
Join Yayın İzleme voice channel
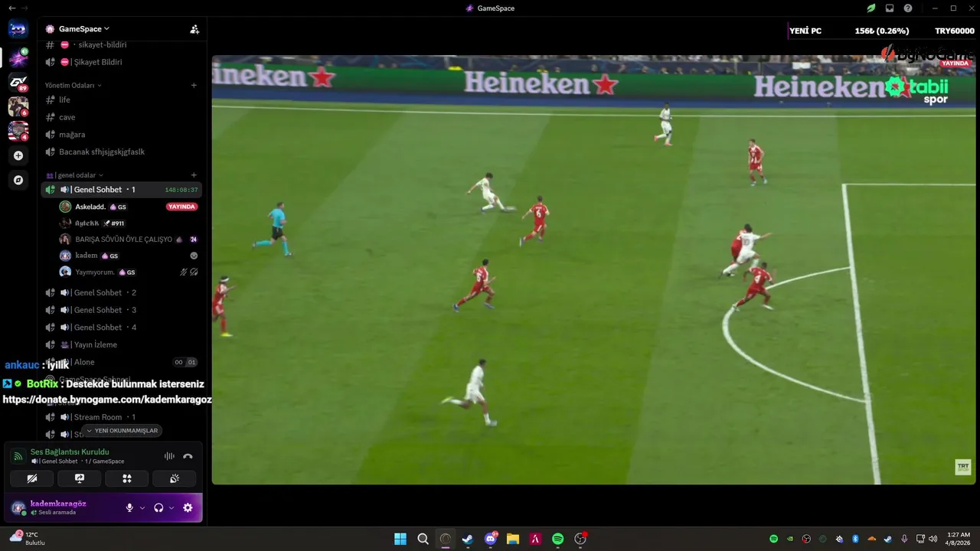pyautogui.click(x=122, y=344)
